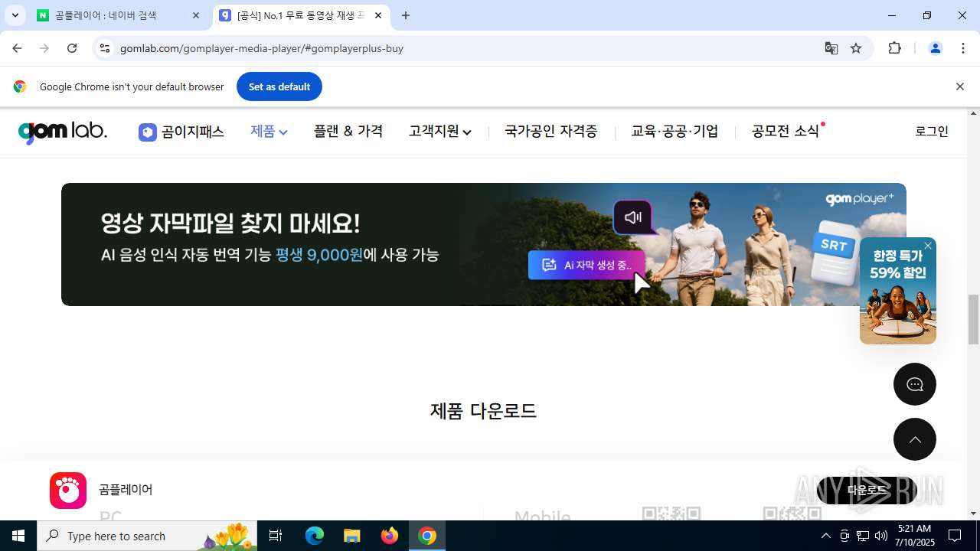
Task: Bookmark this page with star icon
Action: [856, 48]
